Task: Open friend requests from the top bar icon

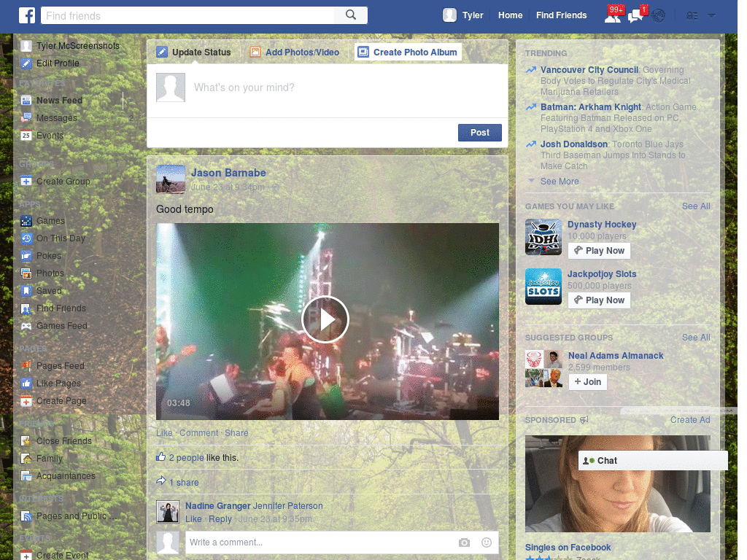Action: pyautogui.click(x=613, y=15)
